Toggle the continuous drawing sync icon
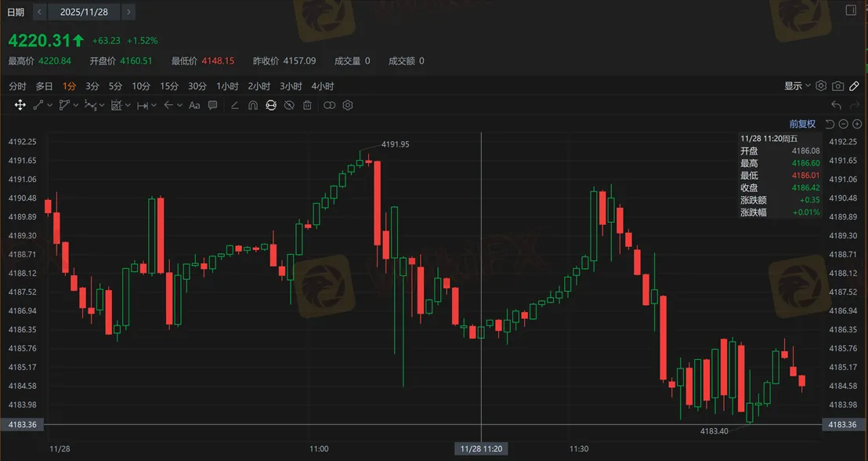Viewport: 868px width, 461px height. [x=271, y=105]
